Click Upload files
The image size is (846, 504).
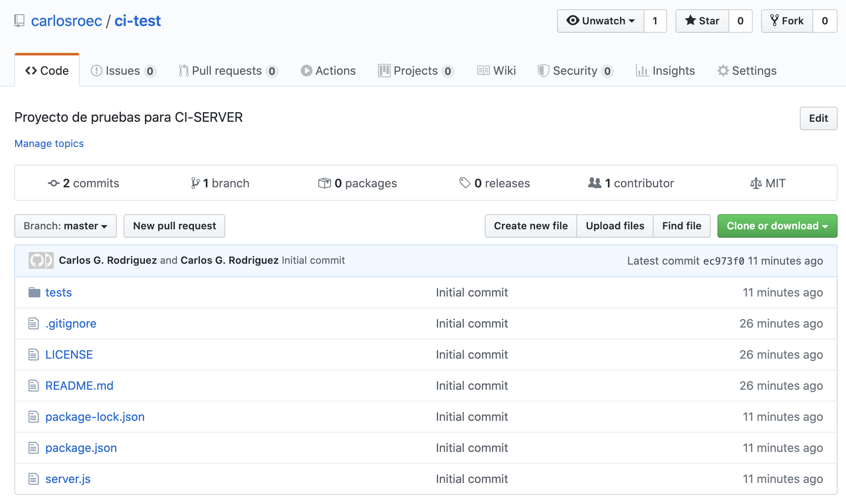click(x=615, y=226)
